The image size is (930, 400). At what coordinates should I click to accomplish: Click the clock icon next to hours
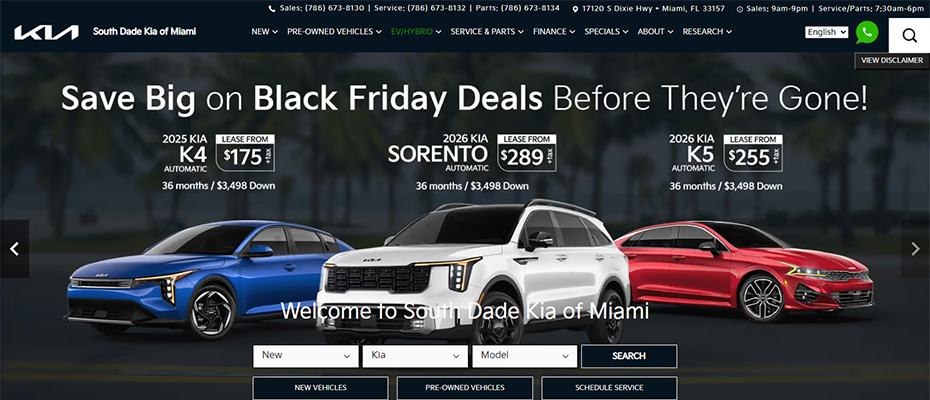click(740, 9)
